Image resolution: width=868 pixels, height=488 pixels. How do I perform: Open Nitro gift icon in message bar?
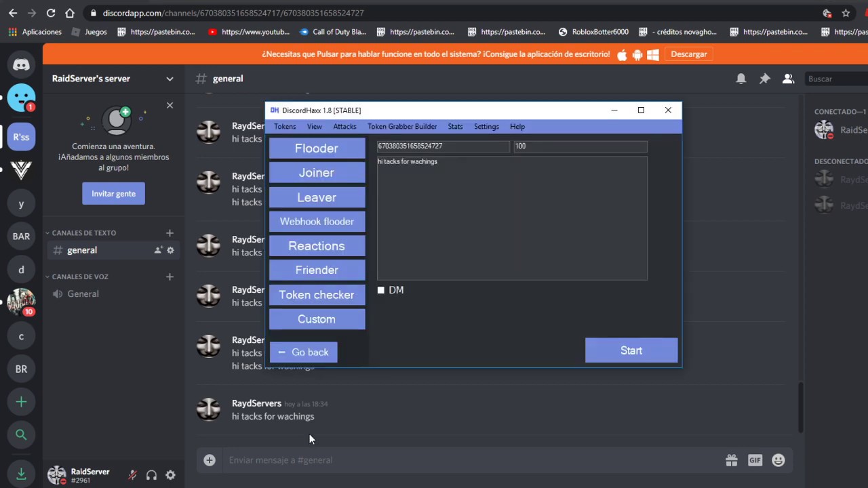(731, 460)
